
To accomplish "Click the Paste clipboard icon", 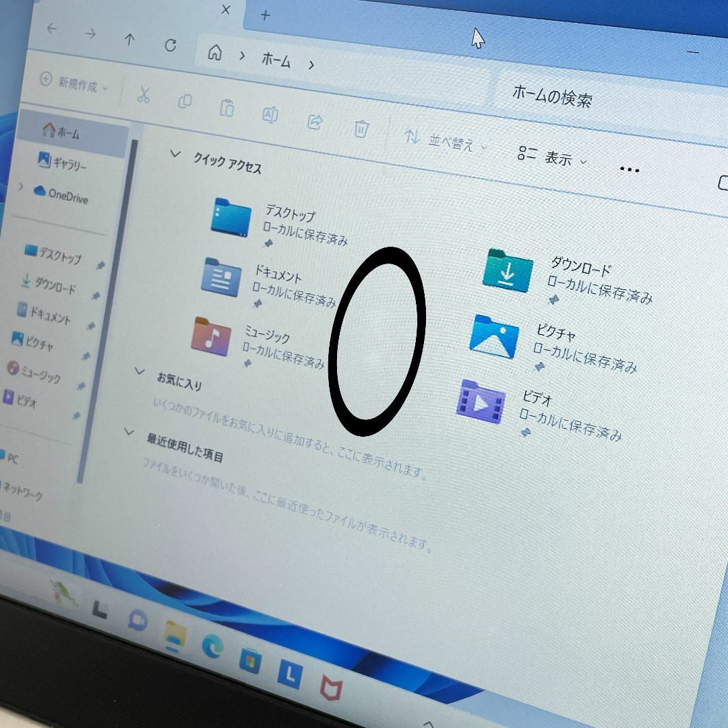I will click(x=226, y=108).
